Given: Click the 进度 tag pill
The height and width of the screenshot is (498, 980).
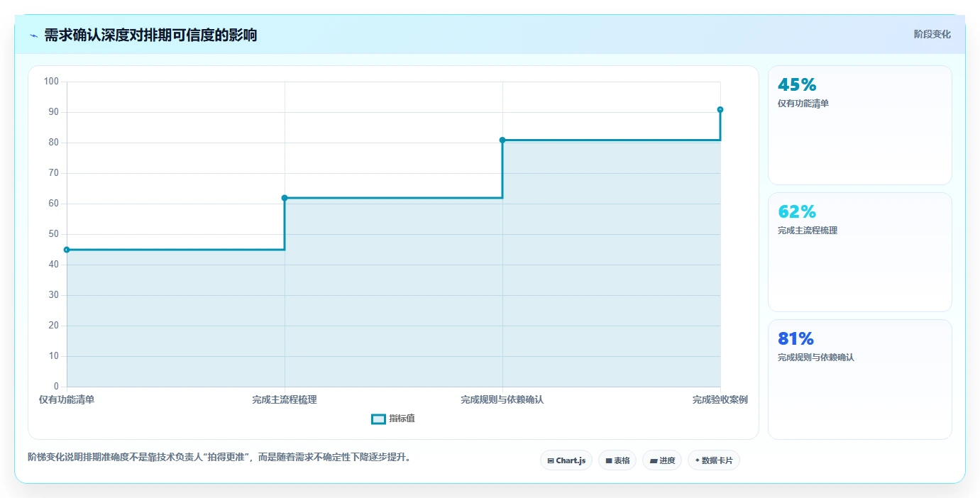Looking at the screenshot, I should (662, 460).
